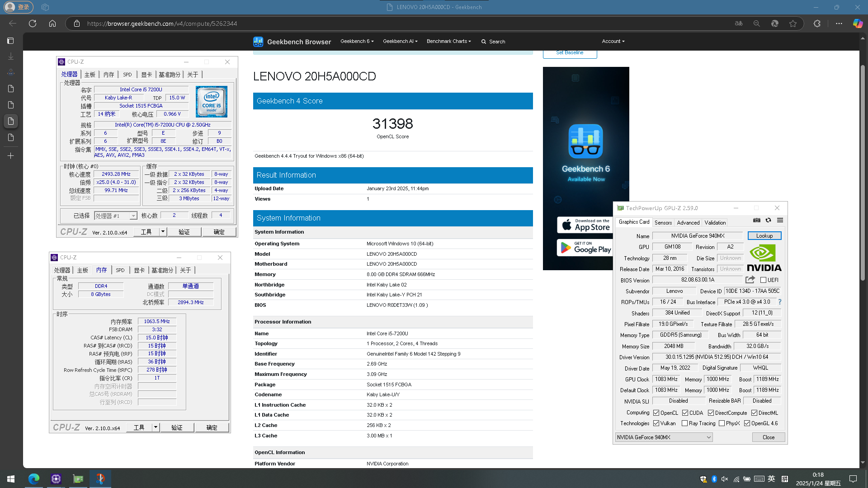868x488 pixels.
Task: Open Windows Start menu
Action: [11, 479]
